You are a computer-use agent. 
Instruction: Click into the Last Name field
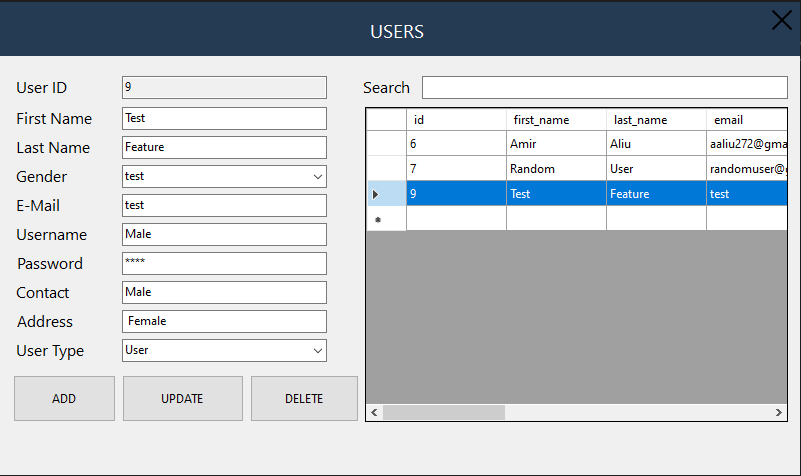[x=224, y=147]
